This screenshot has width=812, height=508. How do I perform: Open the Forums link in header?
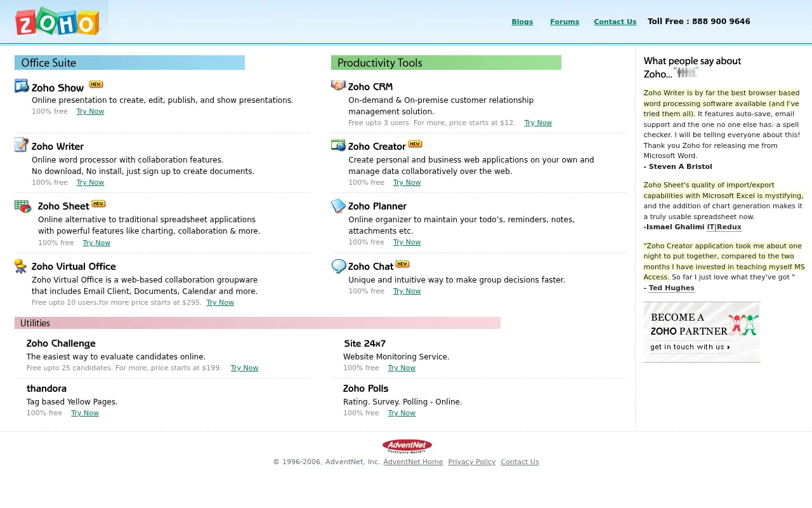[565, 22]
